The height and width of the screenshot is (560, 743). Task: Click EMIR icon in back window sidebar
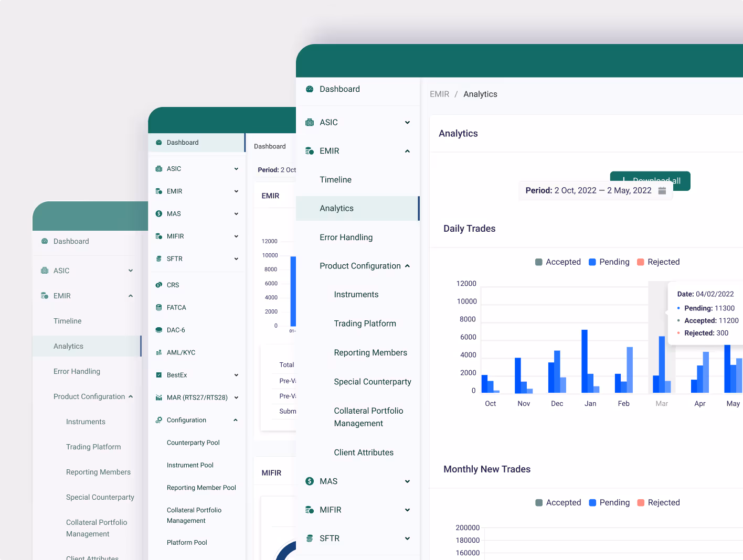(45, 296)
